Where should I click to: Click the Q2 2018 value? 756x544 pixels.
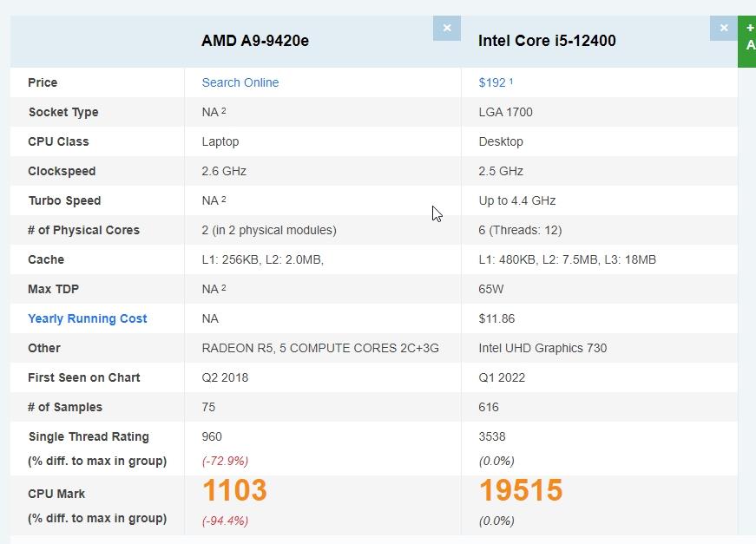[225, 377]
